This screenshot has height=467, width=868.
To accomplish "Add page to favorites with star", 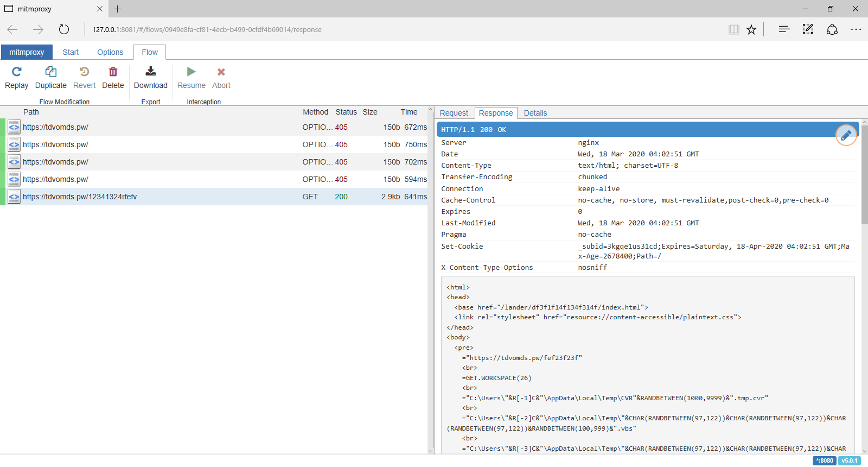I will click(x=751, y=29).
